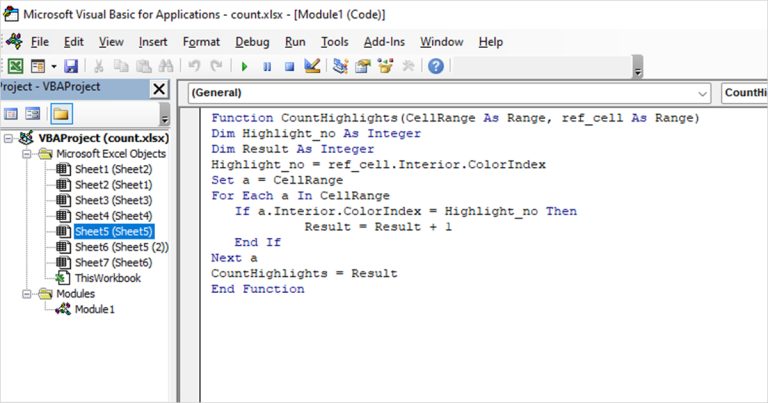
Task: Click the View Object icon in project pane
Action: (33, 114)
